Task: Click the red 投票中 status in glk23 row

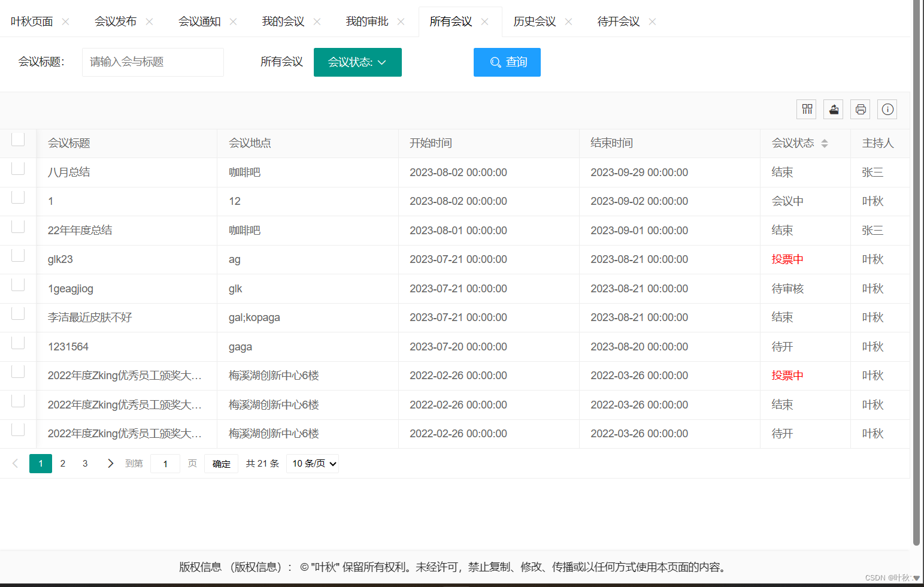Action: [787, 259]
